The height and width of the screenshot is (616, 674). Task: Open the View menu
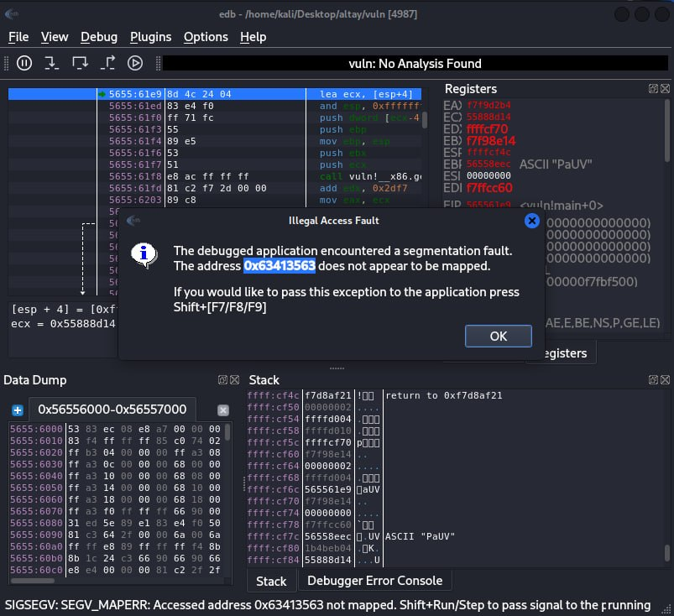click(55, 37)
